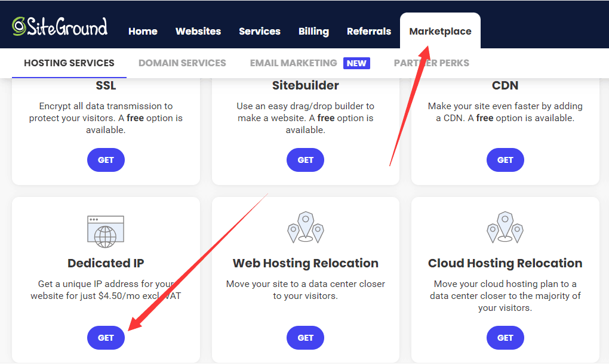Screen dimensions: 609x364
Task: Go to the Websites section
Action: click(x=198, y=31)
